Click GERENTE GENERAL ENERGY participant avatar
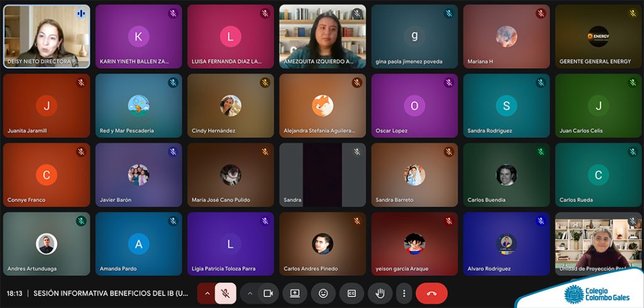The width and height of the screenshot is (644, 308). [x=599, y=36]
